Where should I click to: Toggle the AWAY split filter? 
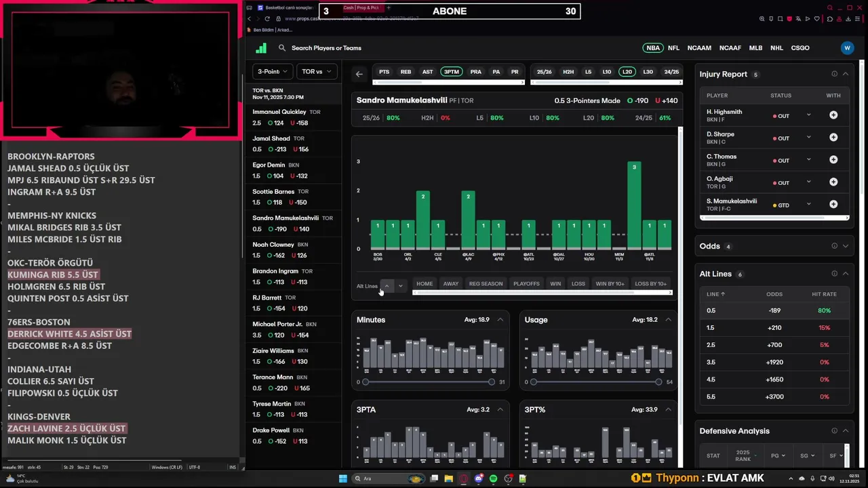[451, 284]
